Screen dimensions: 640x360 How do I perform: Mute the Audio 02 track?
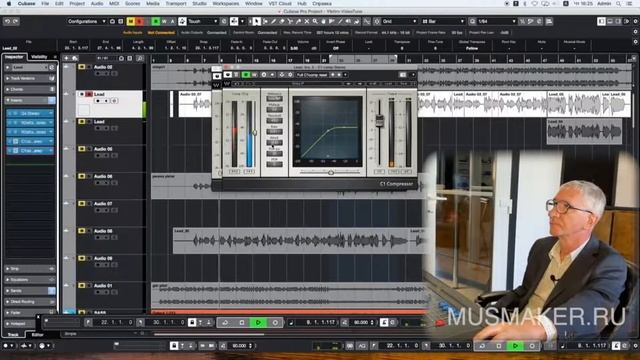click(82, 67)
